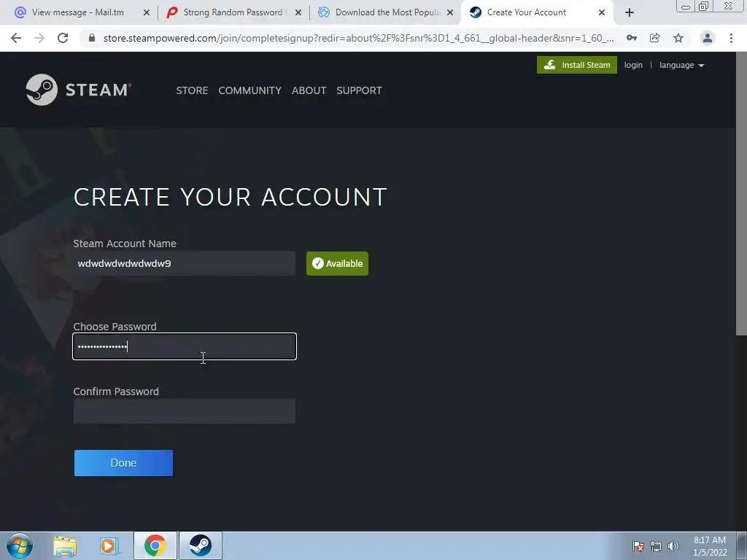Click the Install Steam button
Viewport: 747px width, 560px height.
[577, 65]
